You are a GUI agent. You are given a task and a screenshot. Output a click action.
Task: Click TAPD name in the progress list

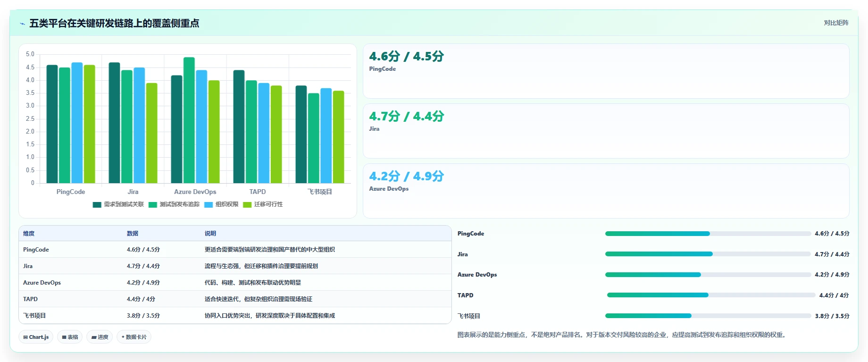[466, 295]
